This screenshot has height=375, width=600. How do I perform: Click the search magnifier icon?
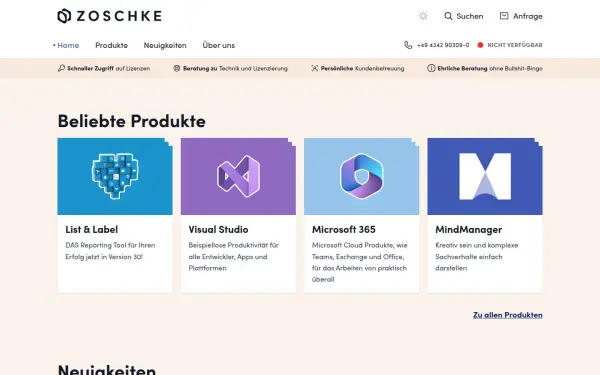[x=448, y=16]
